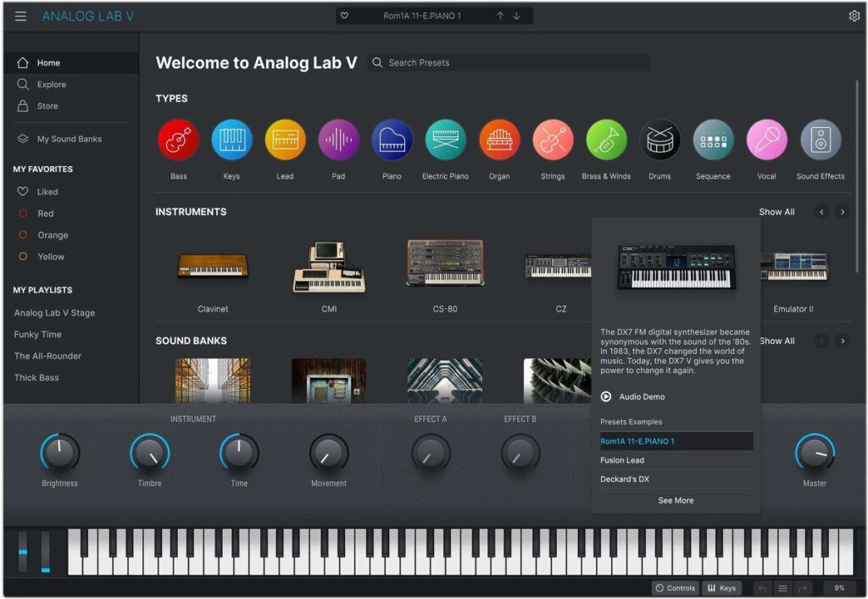Select the Vocal type icon
This screenshot has height=599, width=868.
point(766,140)
